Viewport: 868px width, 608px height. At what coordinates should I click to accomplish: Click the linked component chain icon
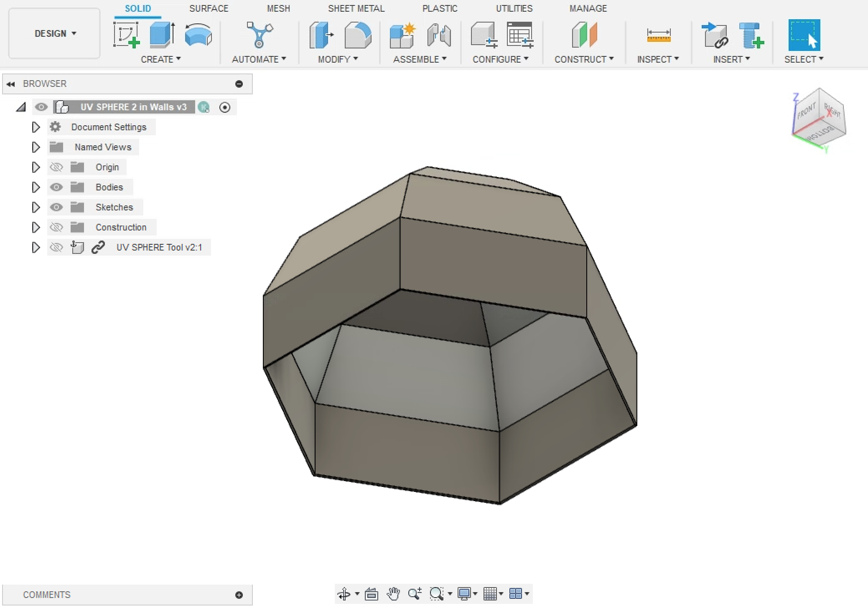tap(98, 247)
